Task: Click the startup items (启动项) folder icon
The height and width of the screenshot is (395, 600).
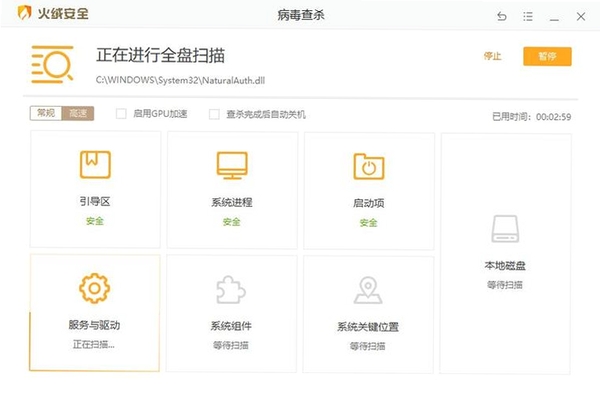Action: [x=369, y=166]
